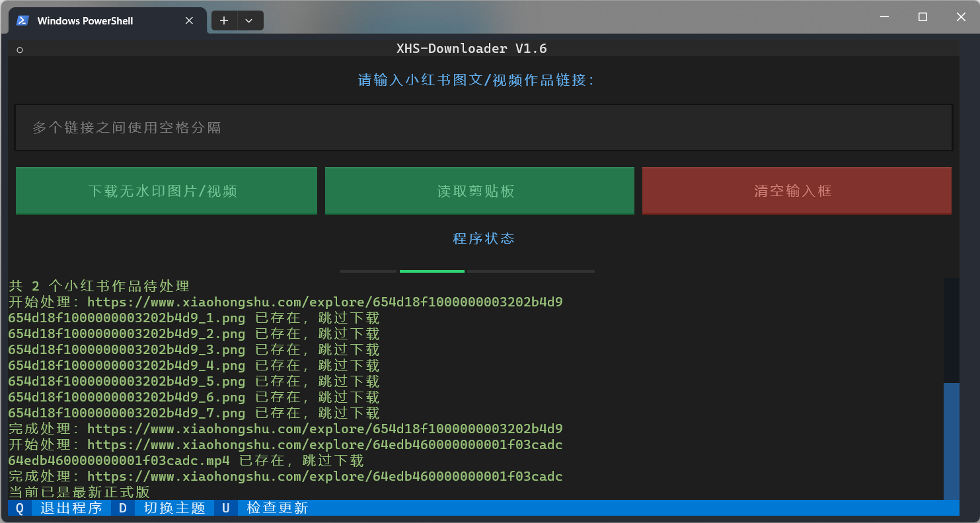
Task: Click the circle icon in the XHS-Downloader header
Action: coord(20,50)
